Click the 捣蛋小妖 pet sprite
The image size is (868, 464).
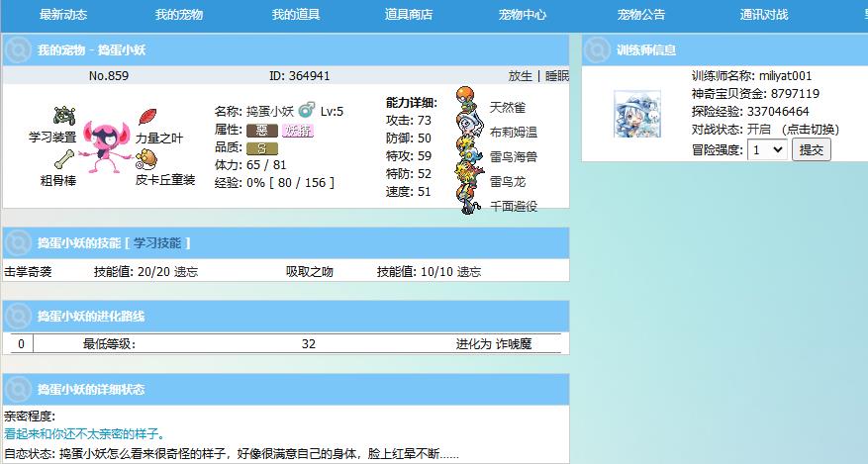click(x=106, y=146)
